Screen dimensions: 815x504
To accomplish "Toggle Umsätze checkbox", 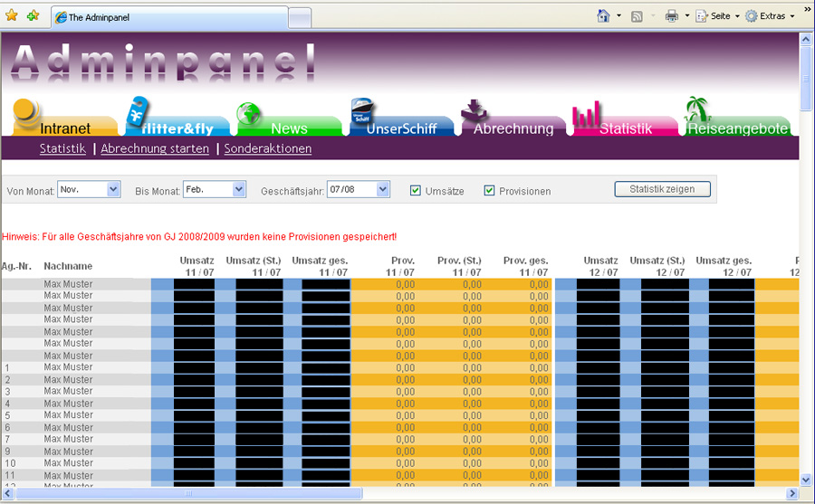I will pyautogui.click(x=415, y=190).
